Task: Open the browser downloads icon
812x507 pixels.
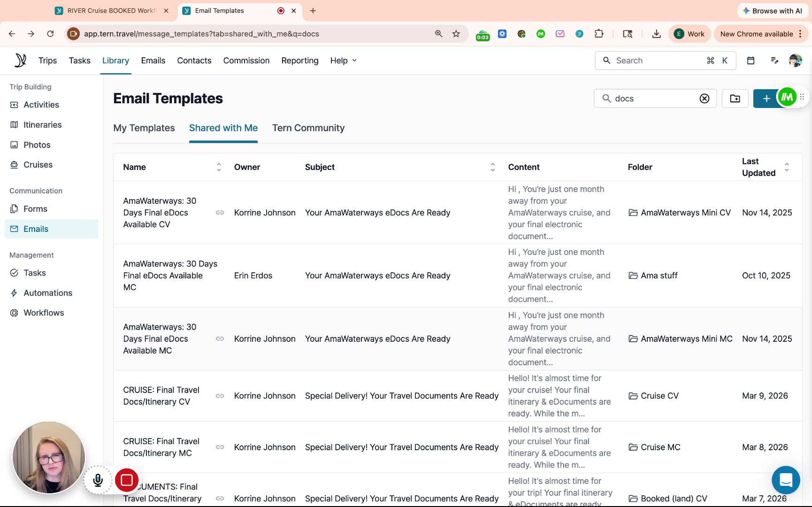Action: coord(656,34)
